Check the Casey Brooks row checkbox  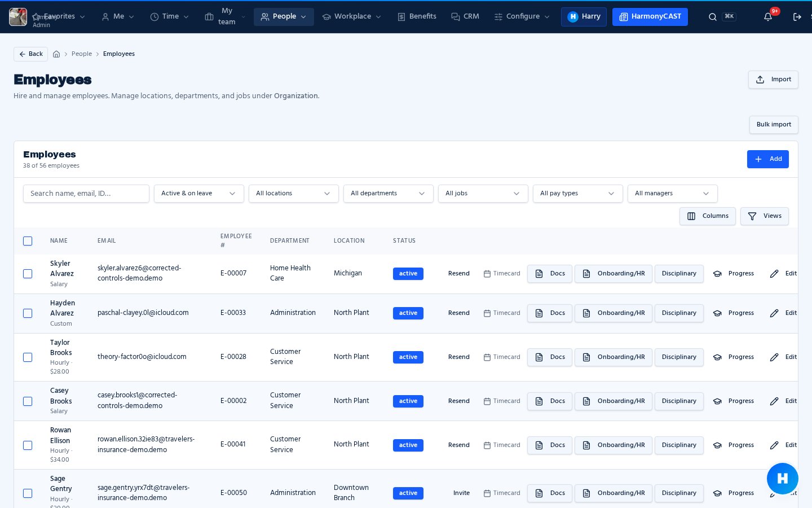click(x=28, y=401)
